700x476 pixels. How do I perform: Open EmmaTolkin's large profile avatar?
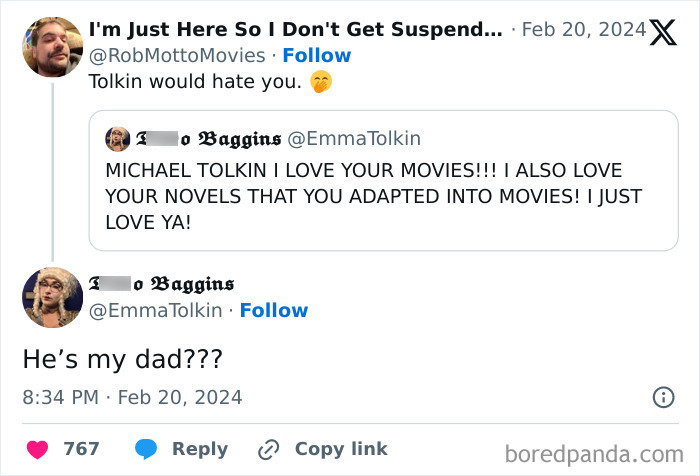(x=51, y=297)
